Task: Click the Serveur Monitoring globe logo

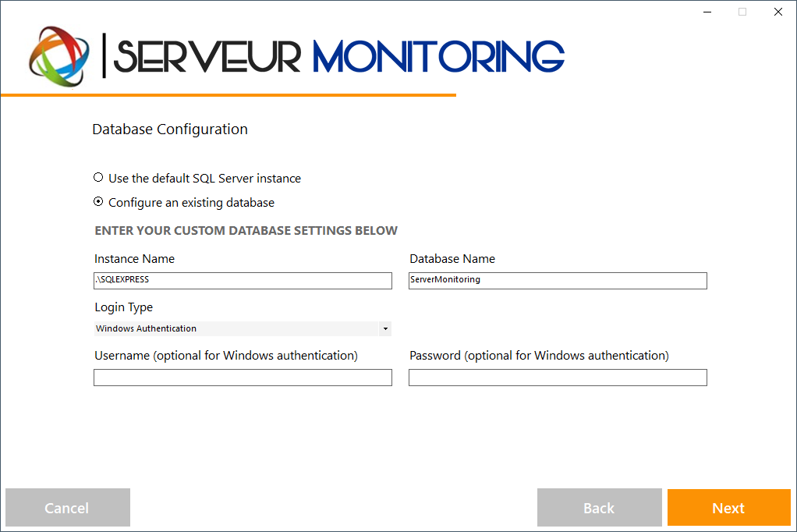Action: 59,56
